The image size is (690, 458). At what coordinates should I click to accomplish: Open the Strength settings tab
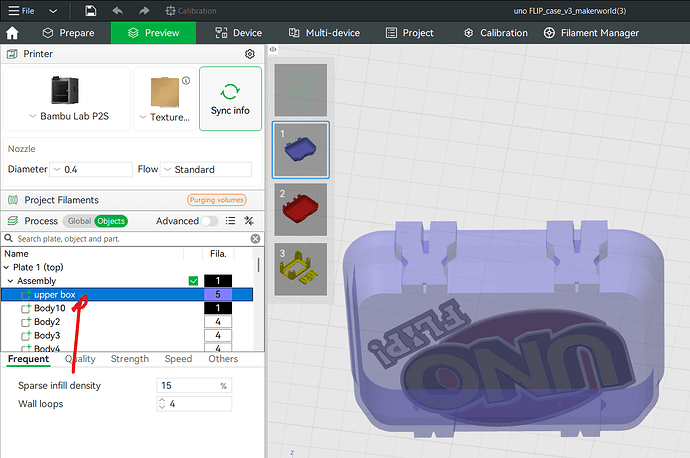pos(130,359)
